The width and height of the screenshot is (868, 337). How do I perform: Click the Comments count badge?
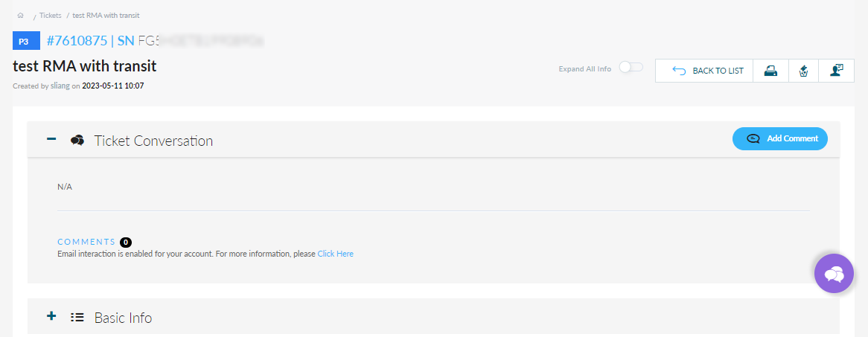click(x=126, y=242)
